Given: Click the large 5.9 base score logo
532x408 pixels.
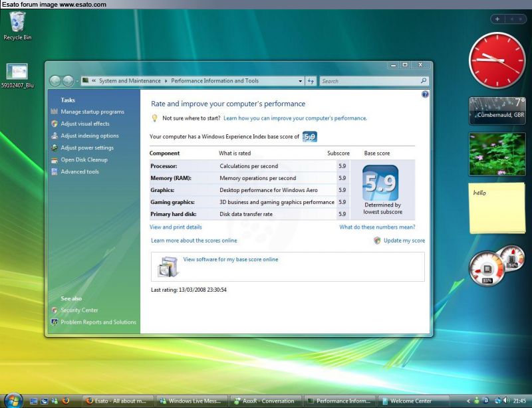Looking at the screenshot, I should pos(380,183).
